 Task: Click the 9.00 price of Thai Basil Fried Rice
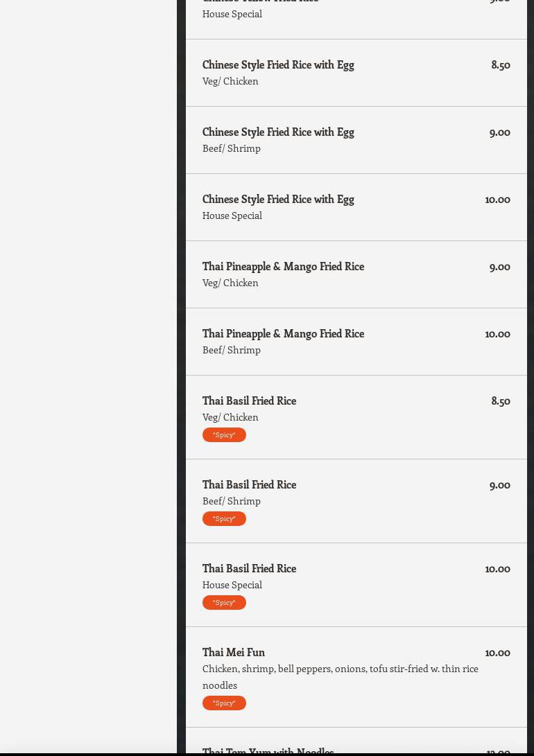click(x=499, y=484)
